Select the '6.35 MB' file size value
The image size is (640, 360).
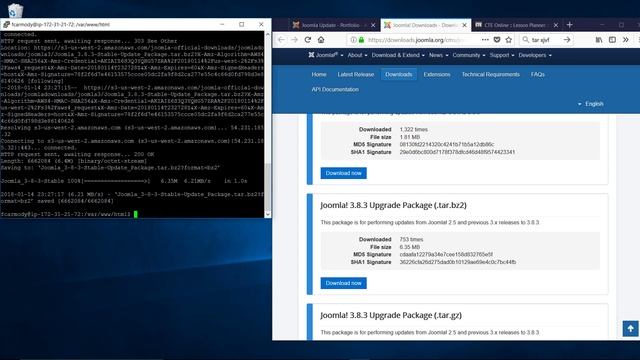click(x=410, y=247)
